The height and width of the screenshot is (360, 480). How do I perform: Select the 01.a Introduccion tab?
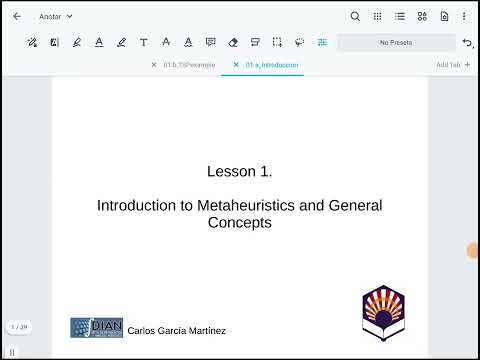point(272,65)
